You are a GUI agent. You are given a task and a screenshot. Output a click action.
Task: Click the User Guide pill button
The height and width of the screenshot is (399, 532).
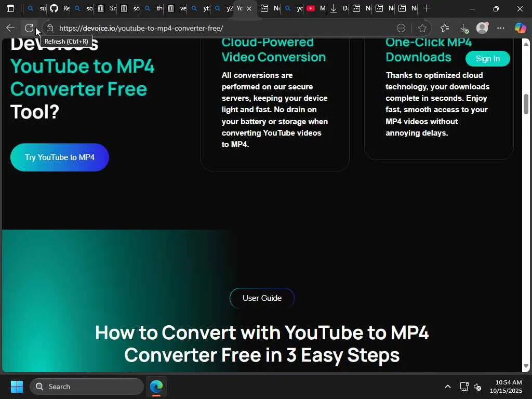pyautogui.click(x=262, y=298)
